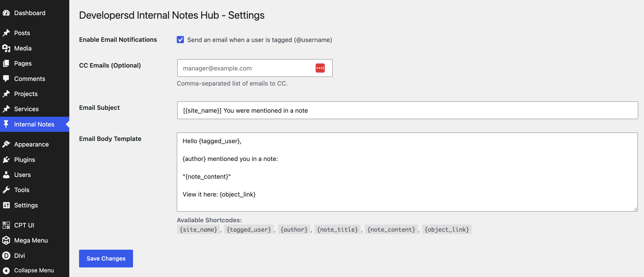Go to the Media menu item

[34, 48]
